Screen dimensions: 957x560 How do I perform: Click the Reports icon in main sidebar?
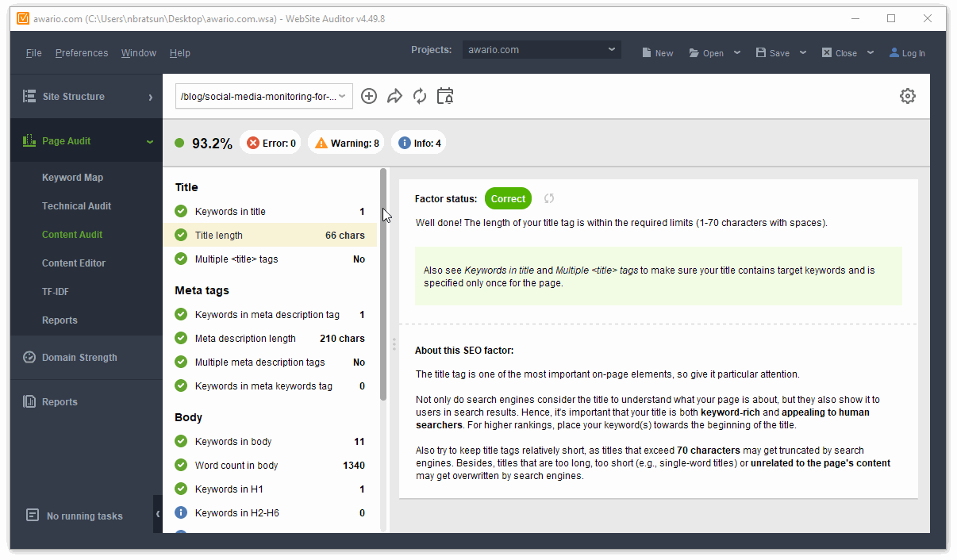tap(29, 401)
